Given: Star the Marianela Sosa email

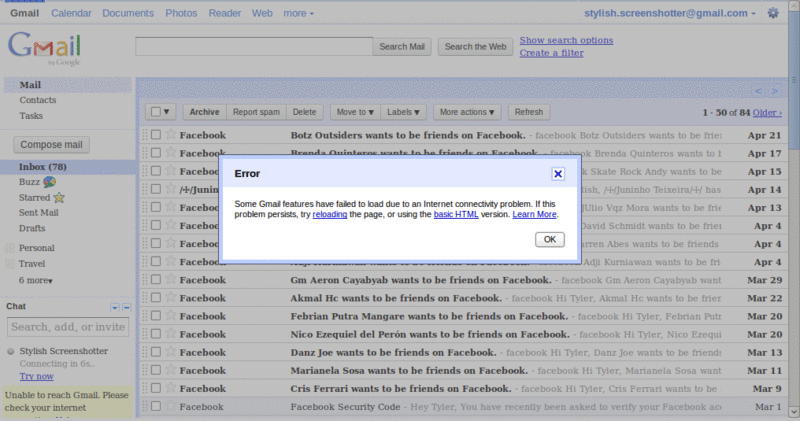Looking at the screenshot, I should (x=171, y=369).
